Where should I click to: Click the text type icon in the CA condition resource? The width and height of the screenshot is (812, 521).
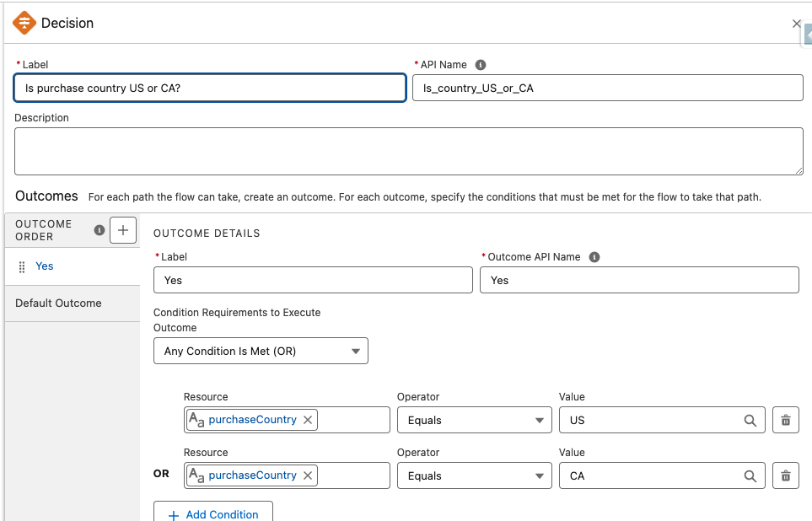pyautogui.click(x=196, y=475)
